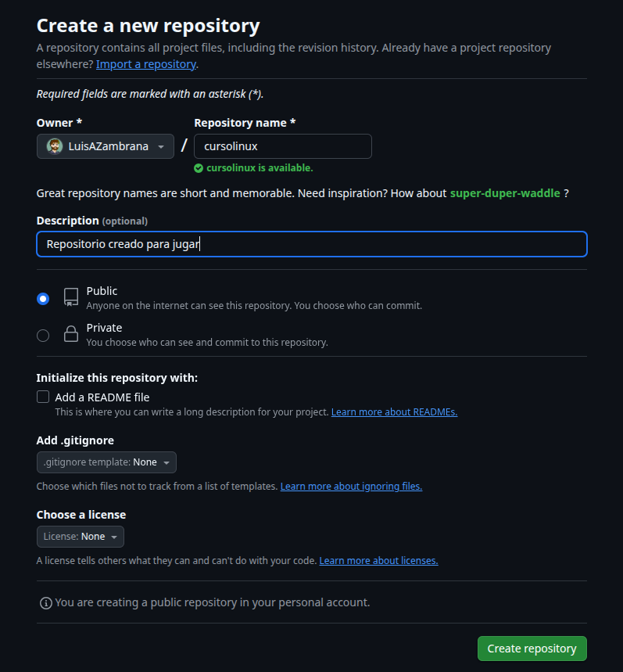Select the Private repository radio button
The width and height of the screenshot is (623, 672).
point(43,335)
